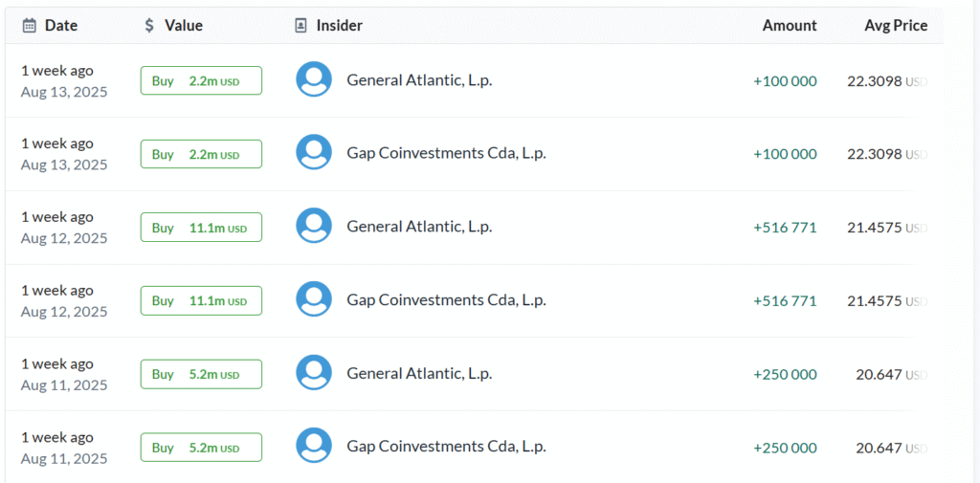Click Buy 2.2m badge for General Atlantic
This screenshot has width=980, height=483.
tap(201, 81)
